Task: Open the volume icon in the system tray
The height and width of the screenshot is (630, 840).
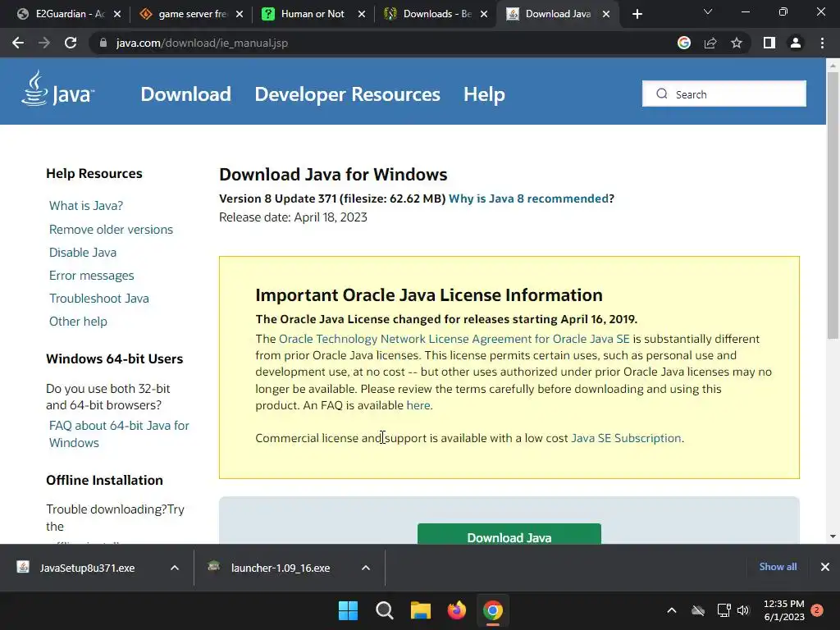Action: 743,610
